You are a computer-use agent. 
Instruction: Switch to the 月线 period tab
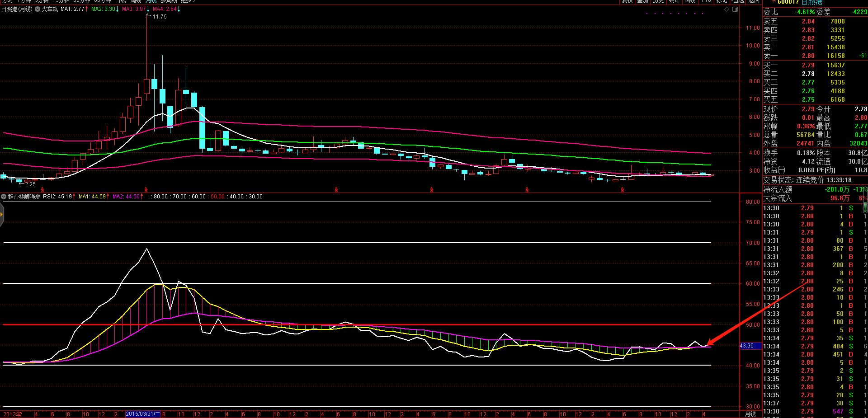coord(151,1)
